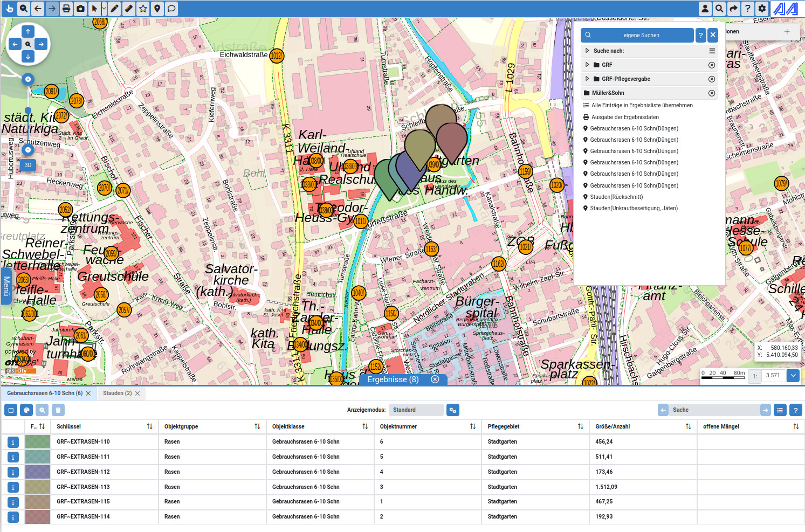This screenshot has height=532, width=805.
Task: Open the ruler measurement tool
Action: coord(128,9)
